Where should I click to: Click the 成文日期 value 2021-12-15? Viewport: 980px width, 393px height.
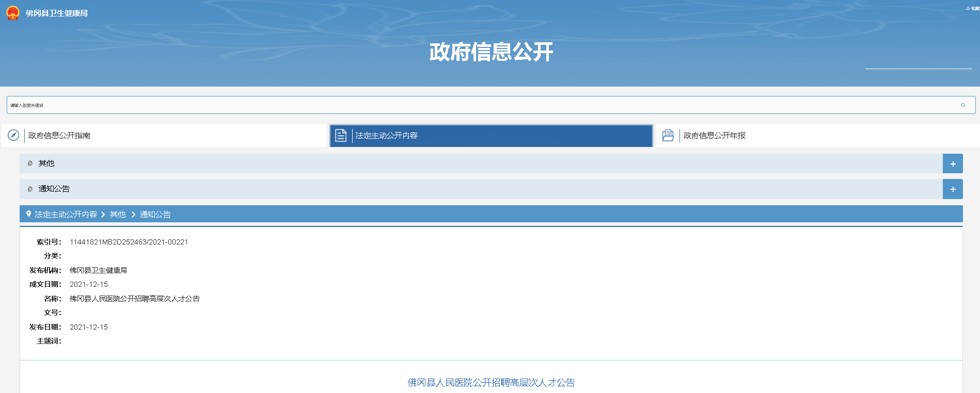tap(89, 284)
